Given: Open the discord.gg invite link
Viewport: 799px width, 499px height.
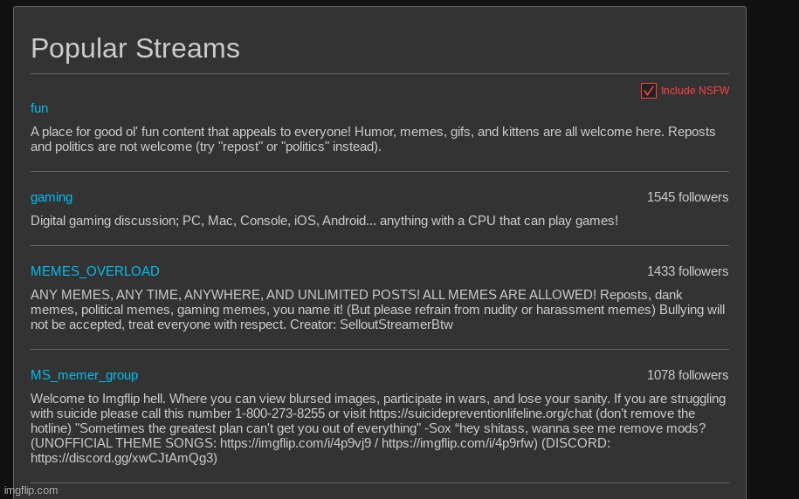Looking at the screenshot, I should pos(124,459).
